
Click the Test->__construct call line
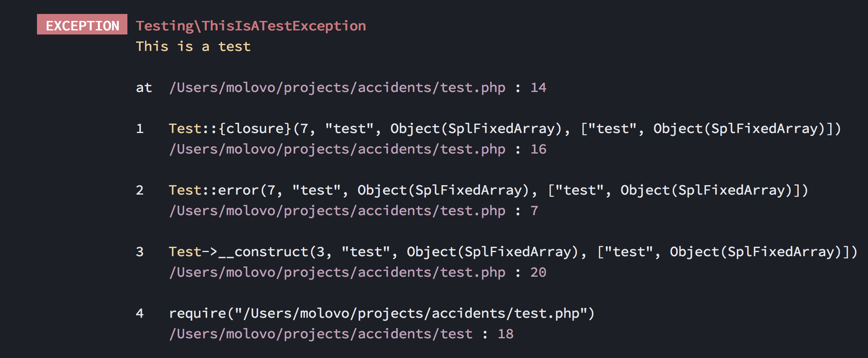[513, 252]
